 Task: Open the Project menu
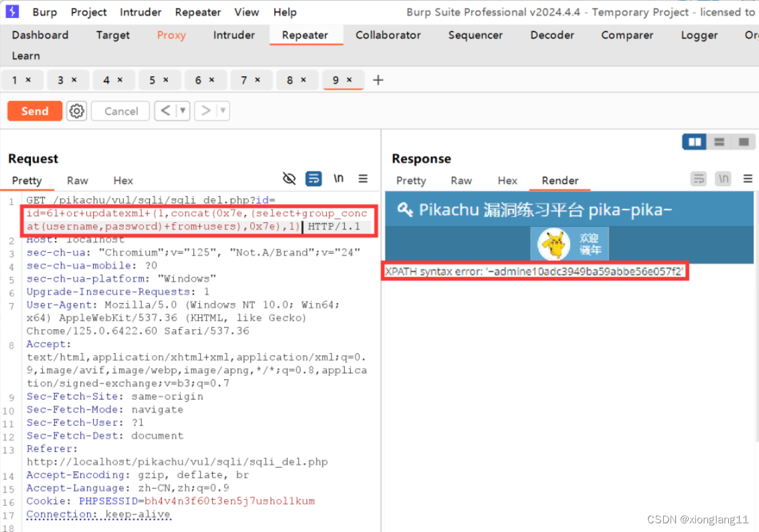point(88,12)
